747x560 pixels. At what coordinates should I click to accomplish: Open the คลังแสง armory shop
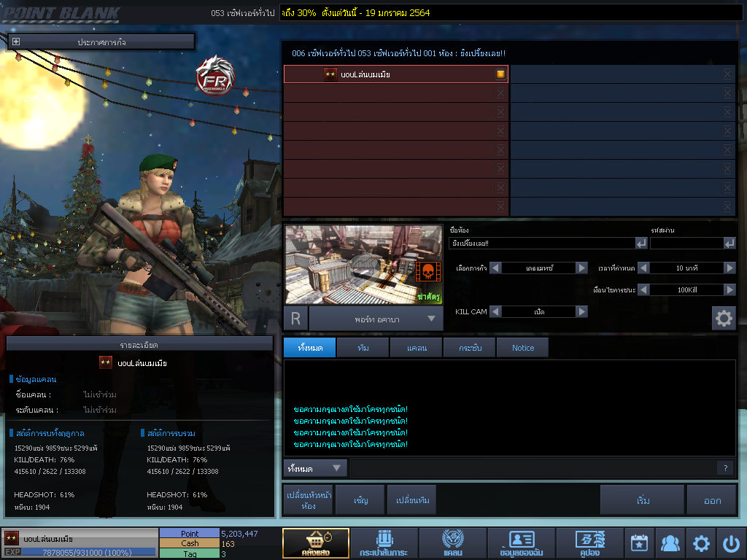pyautogui.click(x=315, y=542)
